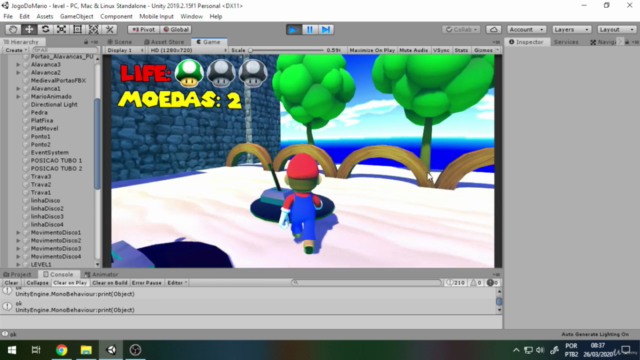Select the Hand tool in toolbar
This screenshot has width=640, height=360.
point(13,29)
